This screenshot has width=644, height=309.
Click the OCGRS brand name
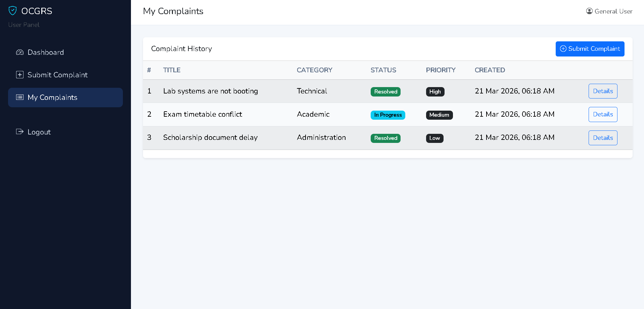click(37, 11)
